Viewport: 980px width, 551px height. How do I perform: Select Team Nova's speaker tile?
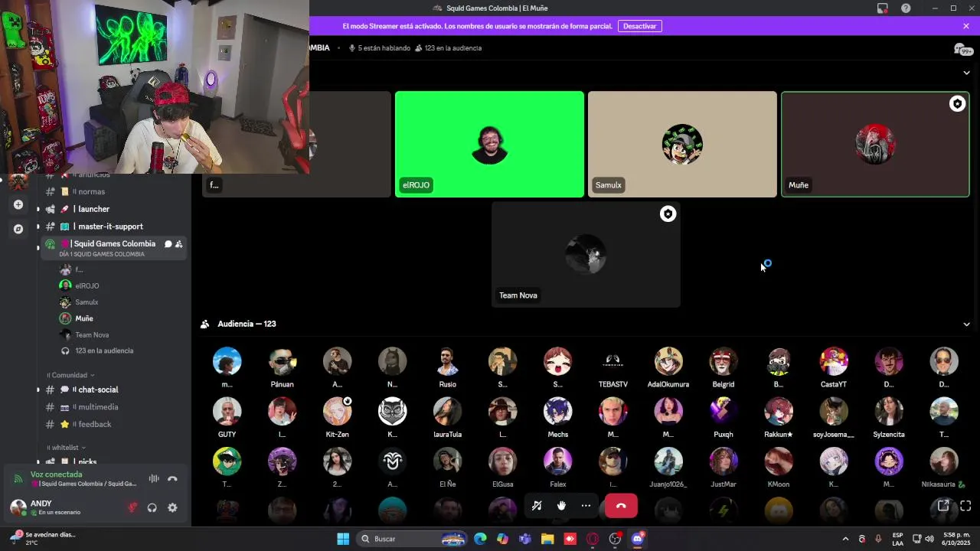point(586,254)
